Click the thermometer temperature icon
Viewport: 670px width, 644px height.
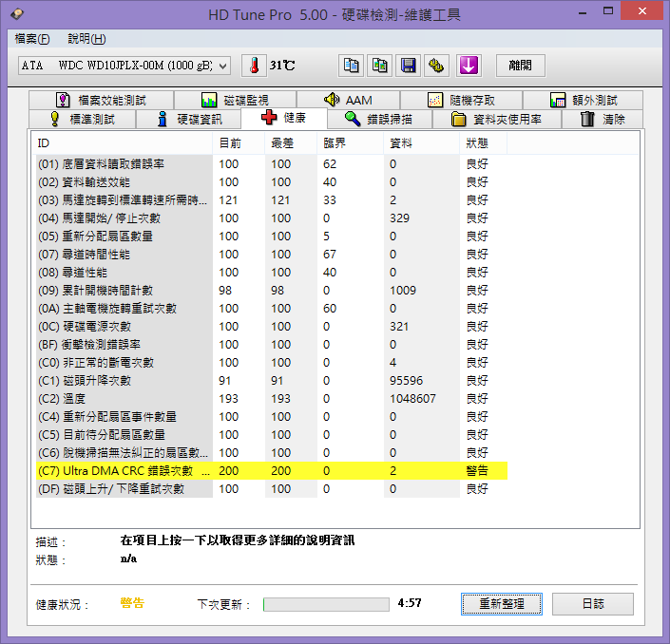[255, 66]
